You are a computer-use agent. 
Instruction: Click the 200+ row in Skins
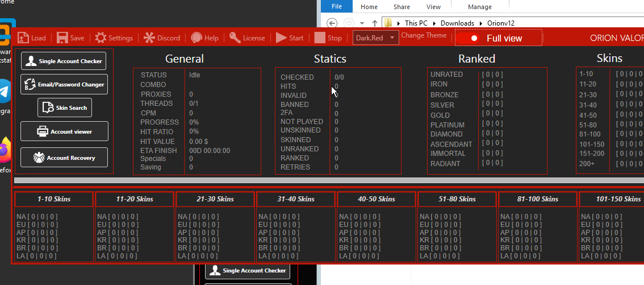(x=611, y=164)
